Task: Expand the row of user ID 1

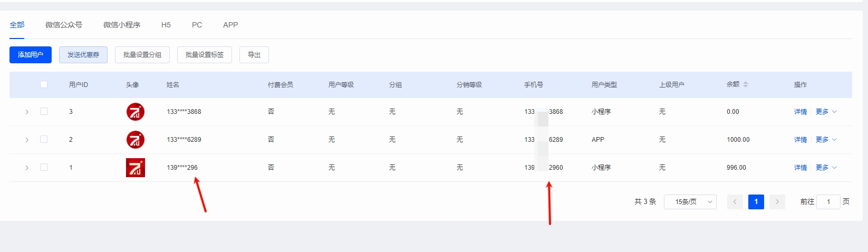Action: [27, 168]
